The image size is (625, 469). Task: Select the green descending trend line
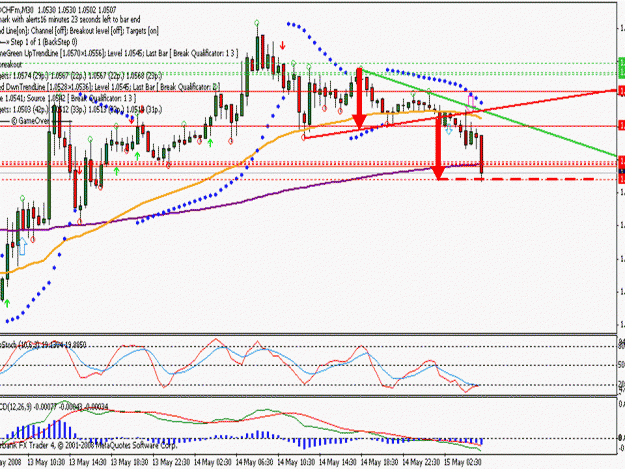pyautogui.click(x=490, y=113)
